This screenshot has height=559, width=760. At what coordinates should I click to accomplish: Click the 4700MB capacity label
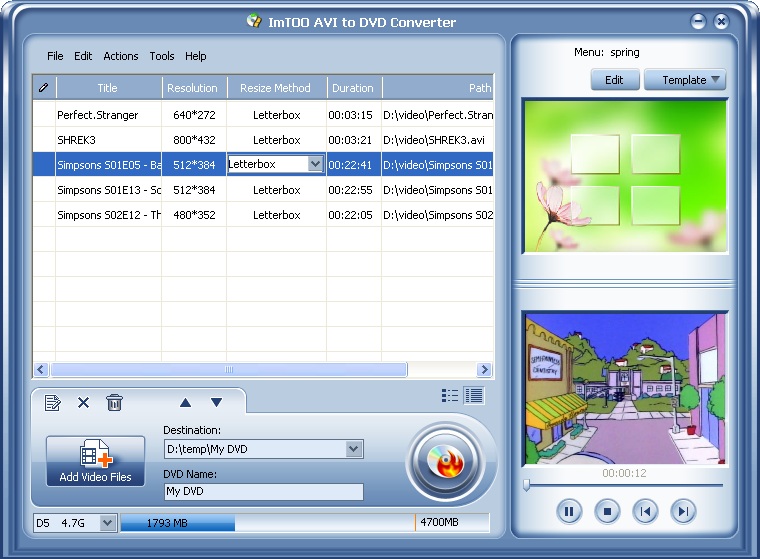tap(439, 522)
